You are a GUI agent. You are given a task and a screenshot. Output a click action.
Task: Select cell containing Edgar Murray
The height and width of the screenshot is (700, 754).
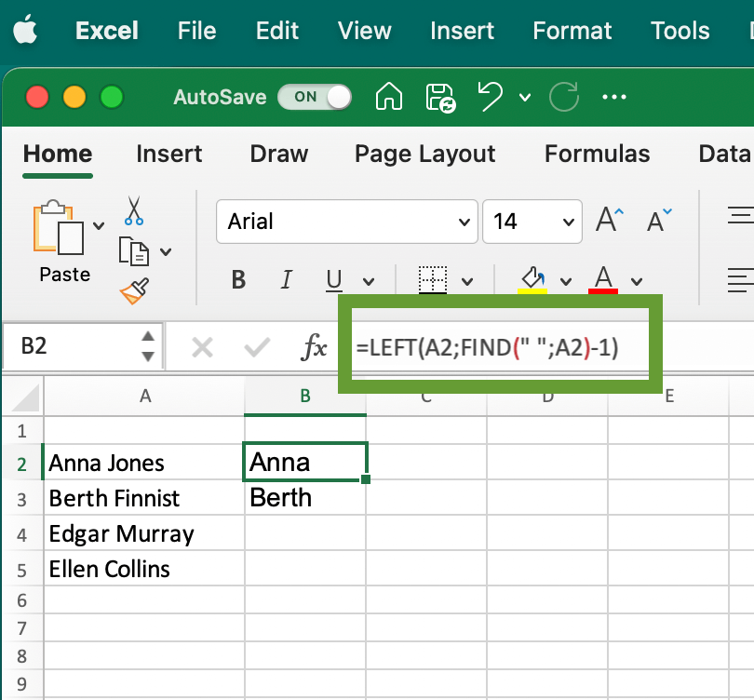click(x=144, y=533)
